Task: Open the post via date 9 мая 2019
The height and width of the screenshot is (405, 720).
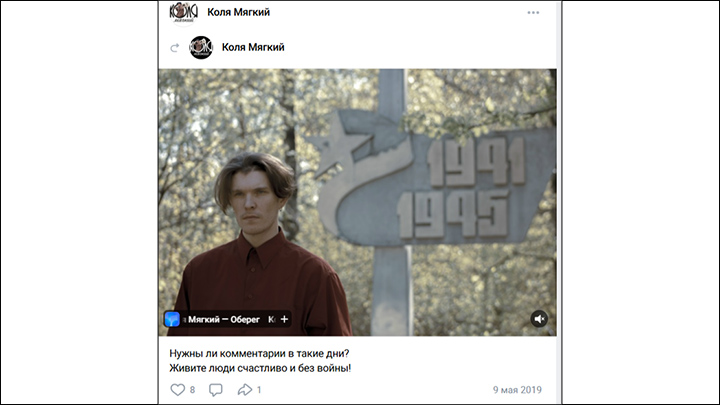Action: [x=517, y=390]
